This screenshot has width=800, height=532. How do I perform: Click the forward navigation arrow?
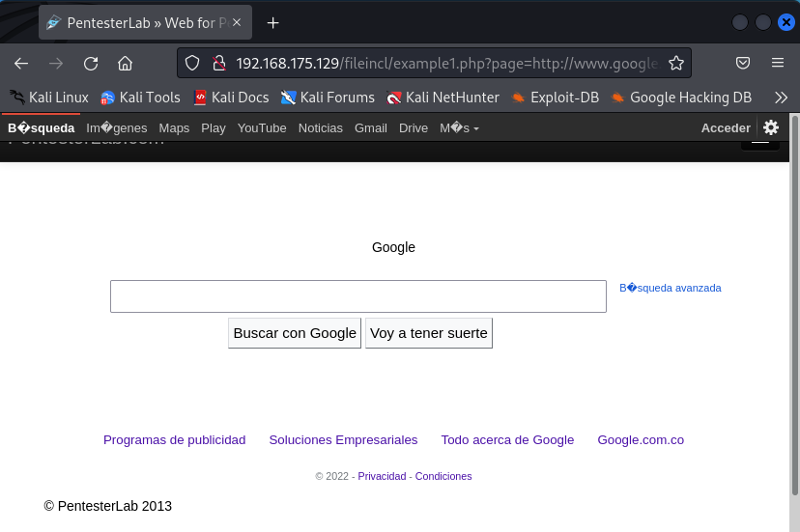tap(56, 64)
